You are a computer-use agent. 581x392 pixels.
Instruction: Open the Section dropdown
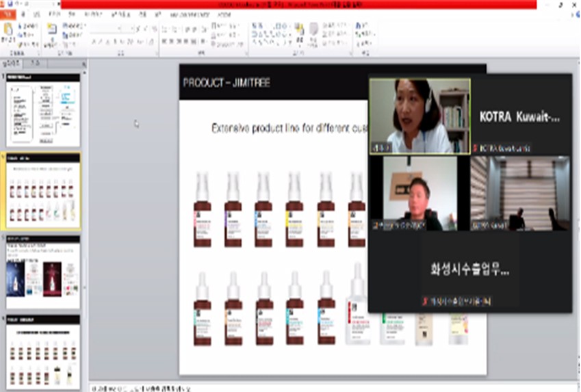(x=70, y=44)
